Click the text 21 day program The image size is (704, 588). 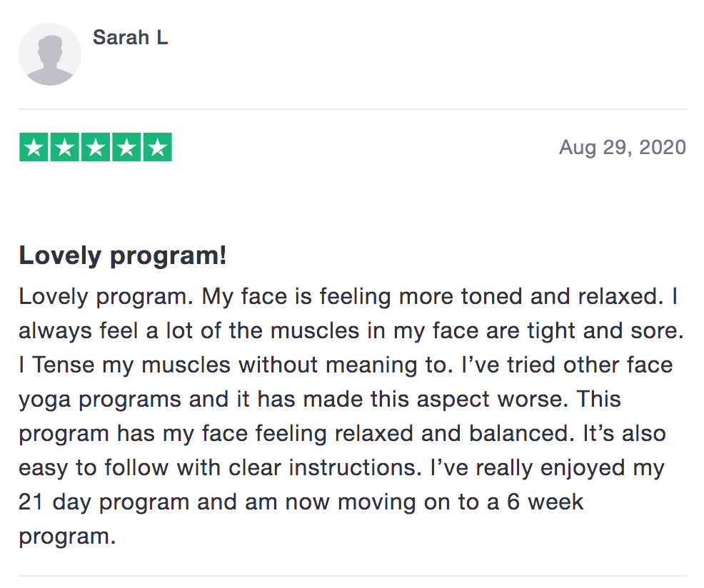[104, 502]
